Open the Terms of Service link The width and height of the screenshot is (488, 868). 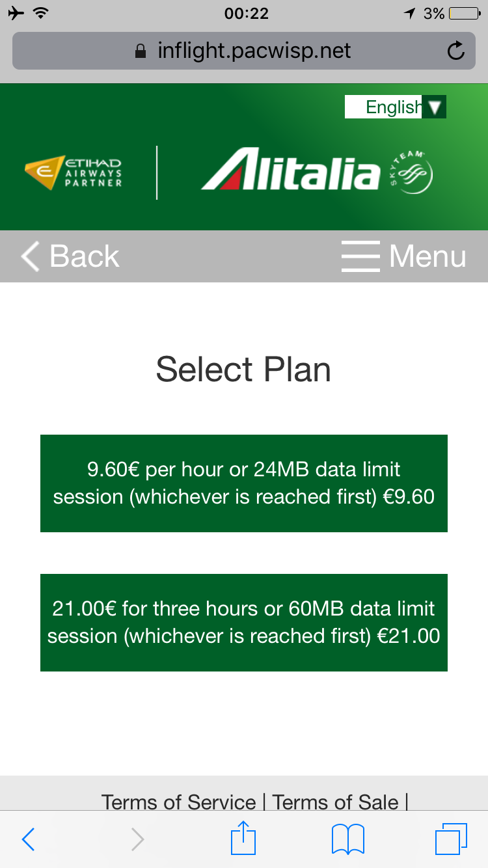point(179,802)
